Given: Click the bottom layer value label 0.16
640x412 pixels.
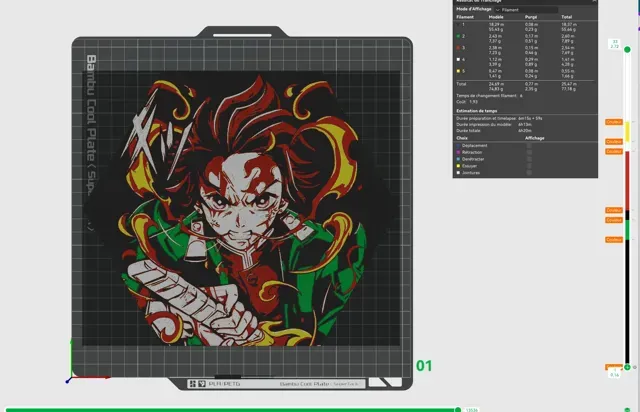Looking at the screenshot, I should coord(615,374).
